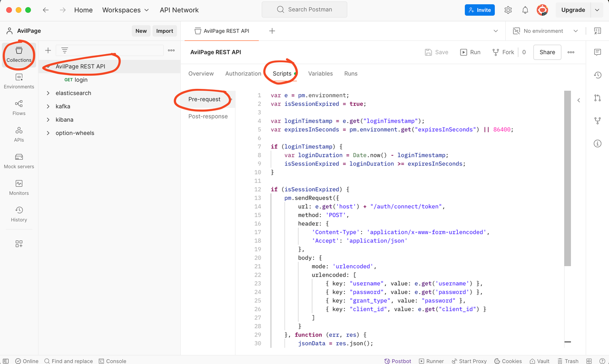Screen dimensions: 609x364
Task: Open environment quick look icon
Action: (598, 31)
